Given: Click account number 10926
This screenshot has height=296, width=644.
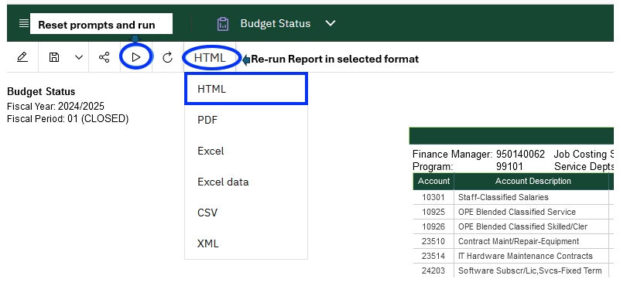Looking at the screenshot, I should click(x=433, y=226).
